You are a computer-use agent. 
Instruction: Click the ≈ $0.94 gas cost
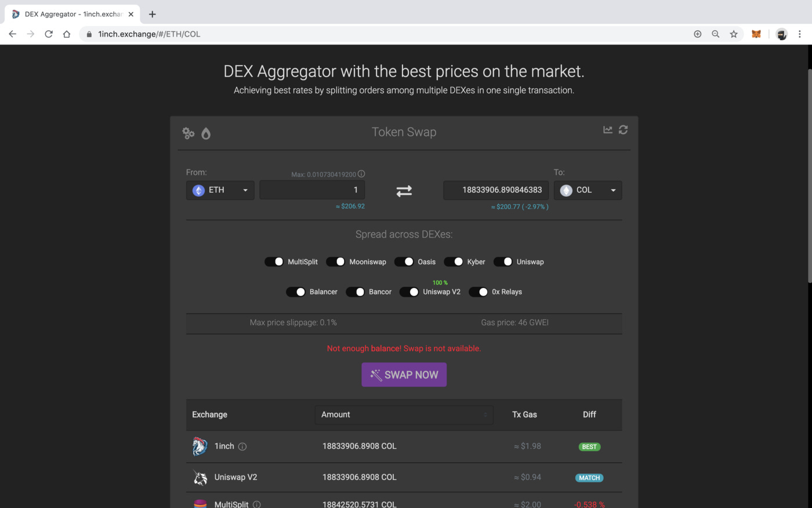[x=527, y=477]
